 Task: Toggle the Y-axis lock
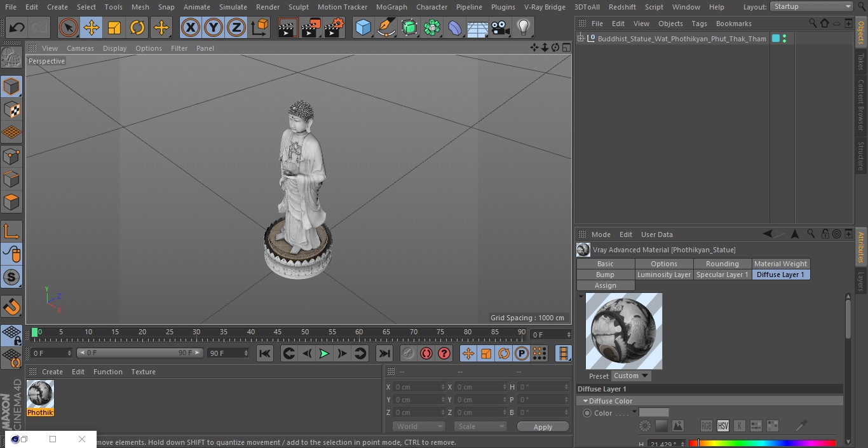[214, 27]
